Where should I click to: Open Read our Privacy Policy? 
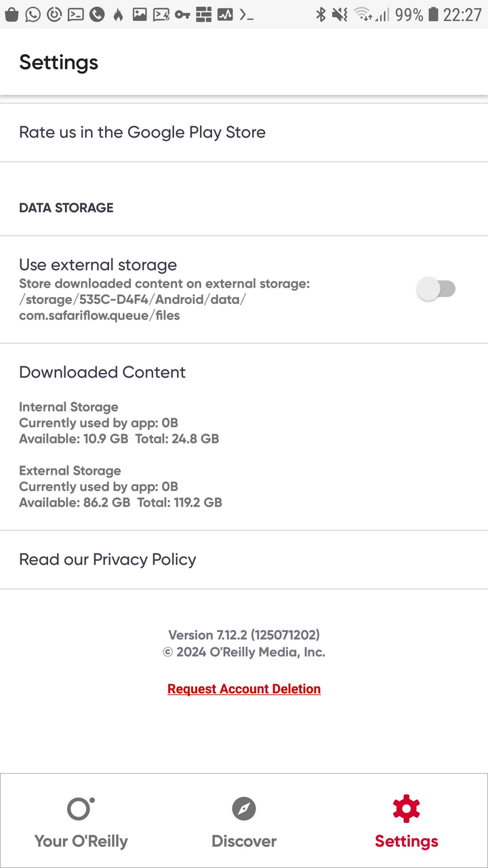click(x=244, y=559)
